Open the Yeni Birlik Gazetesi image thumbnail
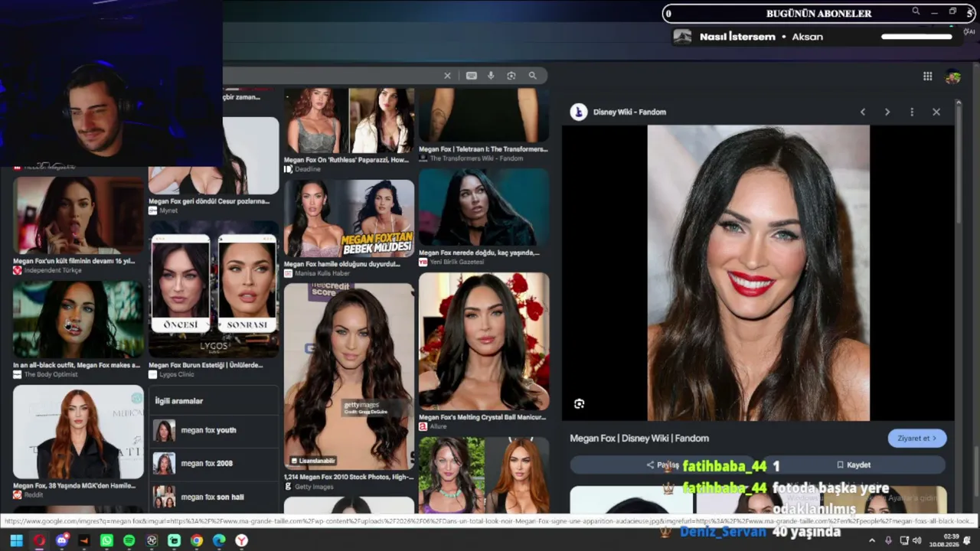Viewport: 980px width, 551px height. 484,207
